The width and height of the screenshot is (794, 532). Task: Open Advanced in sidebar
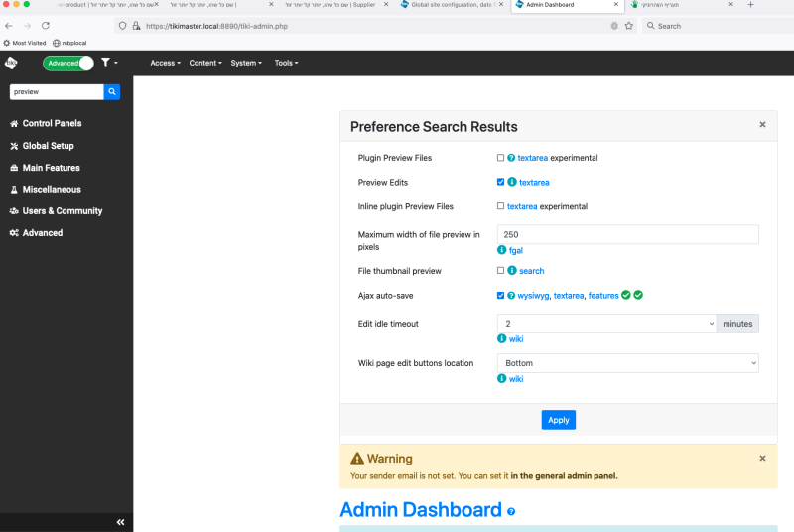pyautogui.click(x=37, y=233)
